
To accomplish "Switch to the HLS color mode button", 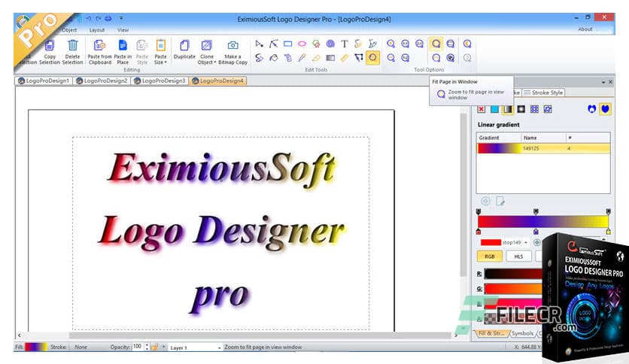I will coord(518,256).
